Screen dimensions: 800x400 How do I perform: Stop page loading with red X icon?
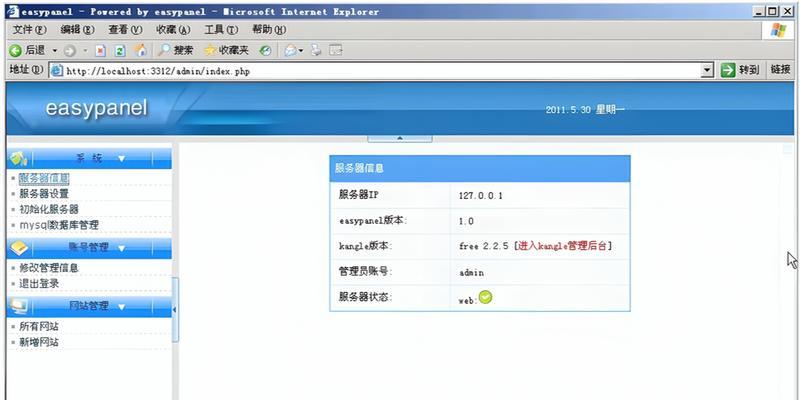tap(101, 51)
